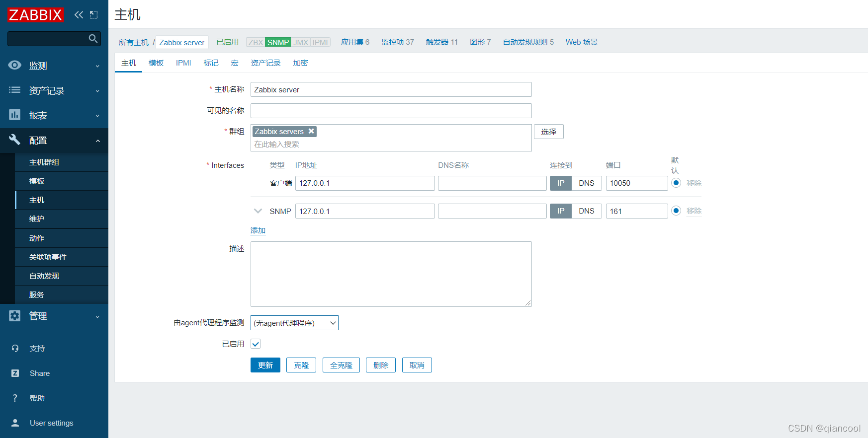The height and width of the screenshot is (438, 868).
Task: Click the 选择 group button
Action: pos(549,132)
